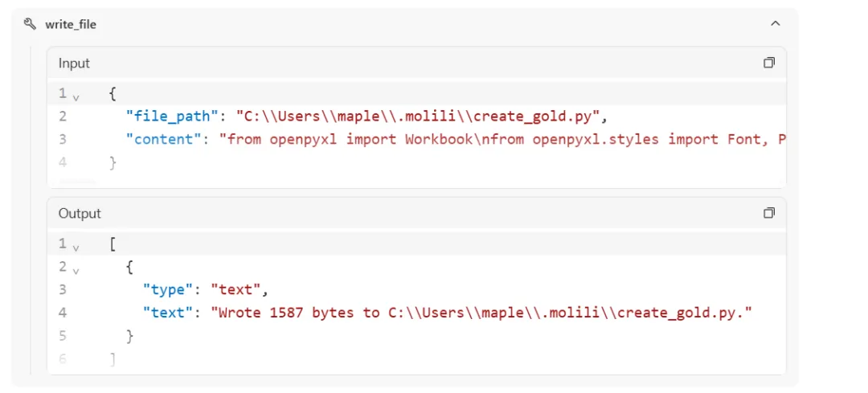Copy the Output JSON contents
868x393 pixels.
768,213
